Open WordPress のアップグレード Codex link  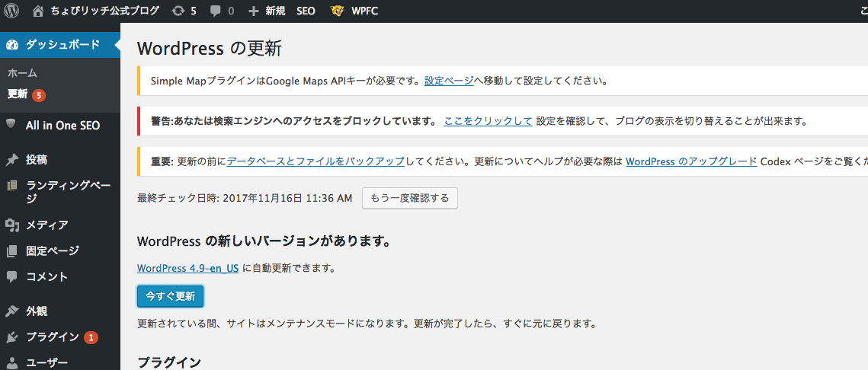[691, 161]
